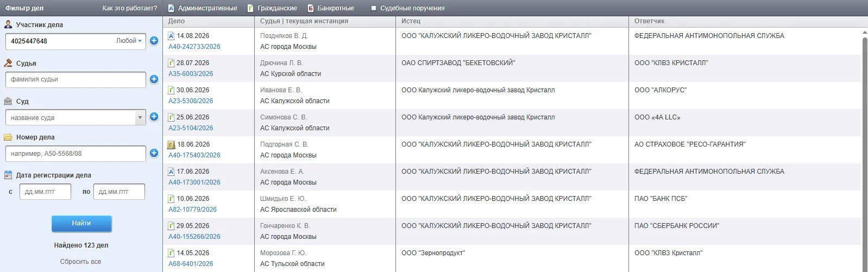Click judge name Шмидько Е. Ю.
Screen dimensions: 868x272
click(x=283, y=199)
